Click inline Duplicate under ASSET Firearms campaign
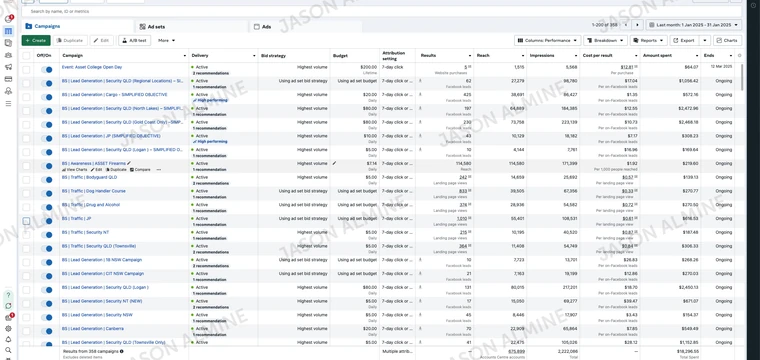760x360 pixels. pos(116,170)
